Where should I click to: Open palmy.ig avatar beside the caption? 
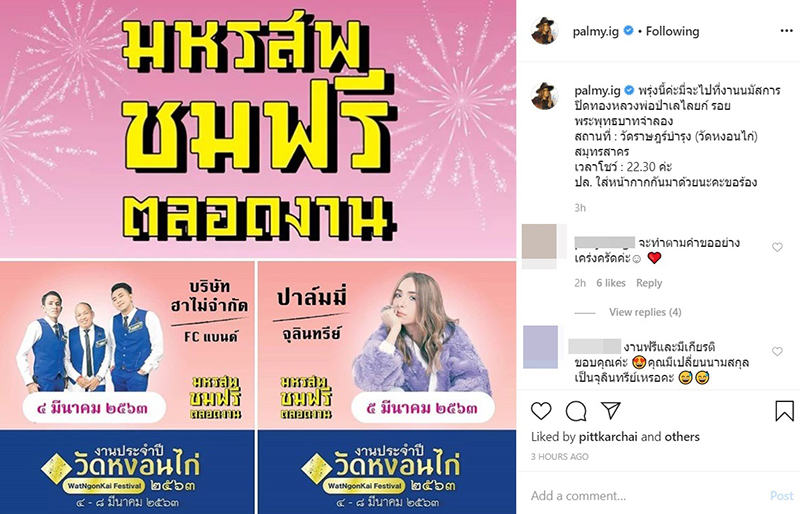point(544,95)
